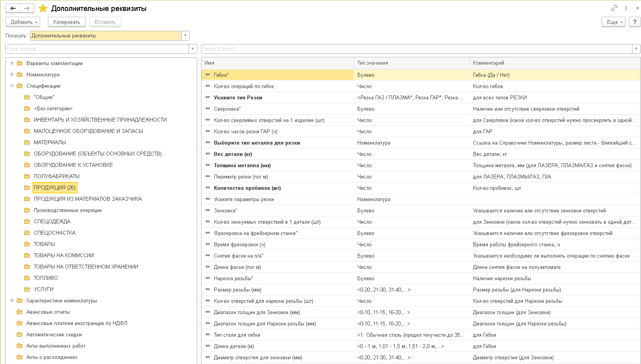Open the Показать dropdown list
Image resolution: width=641 pixels, height=364 pixels.
(185, 35)
